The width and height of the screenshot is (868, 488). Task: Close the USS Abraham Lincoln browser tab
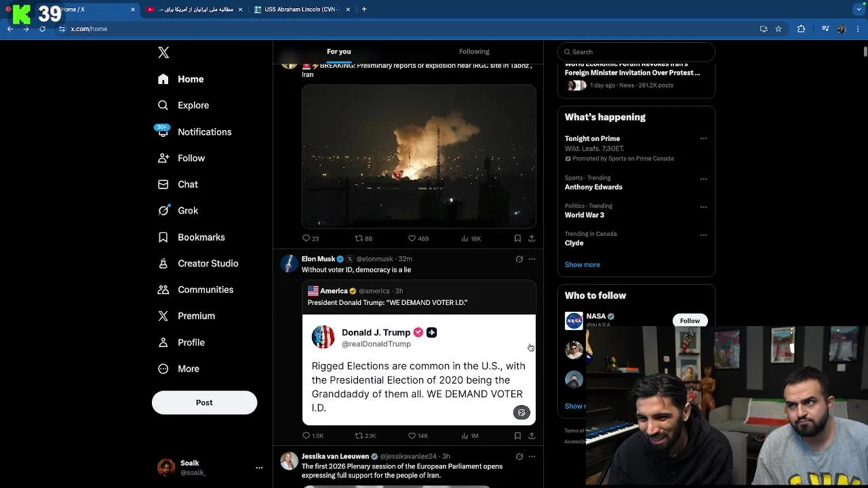(348, 9)
